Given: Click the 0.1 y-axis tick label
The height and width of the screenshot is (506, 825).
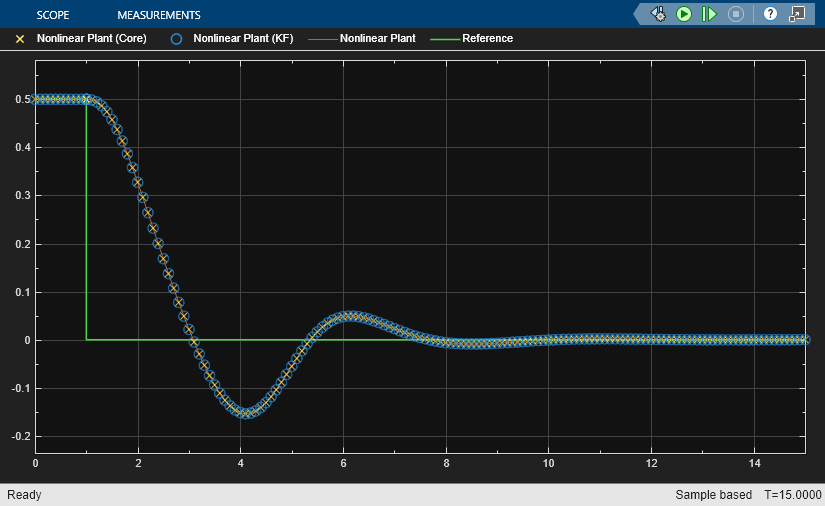Looking at the screenshot, I should 23,292.
